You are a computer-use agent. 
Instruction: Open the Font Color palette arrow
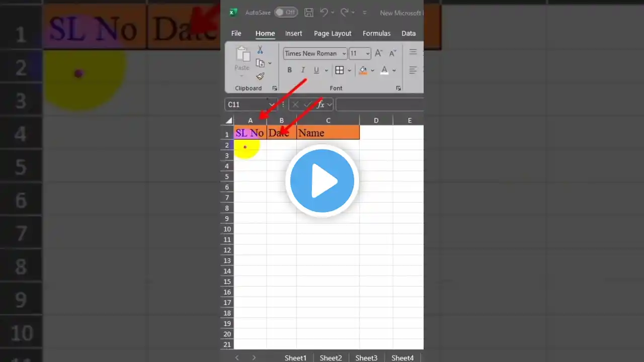tap(394, 70)
